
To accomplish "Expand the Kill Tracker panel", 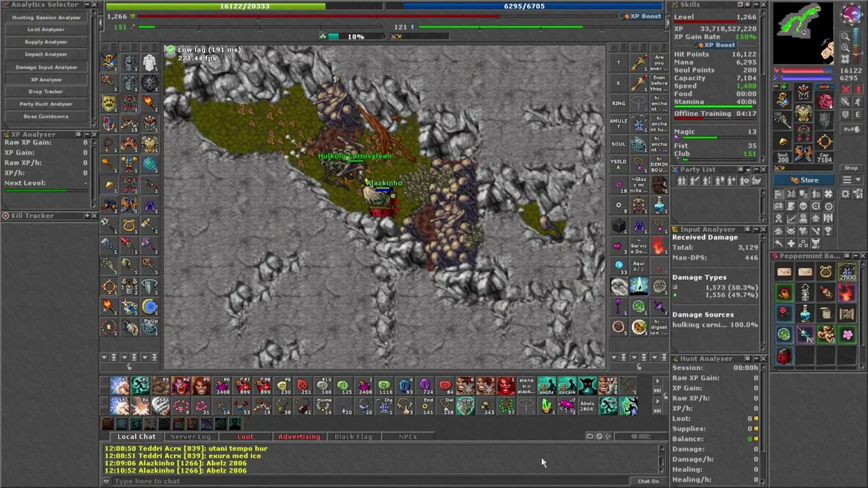I will tap(87, 216).
